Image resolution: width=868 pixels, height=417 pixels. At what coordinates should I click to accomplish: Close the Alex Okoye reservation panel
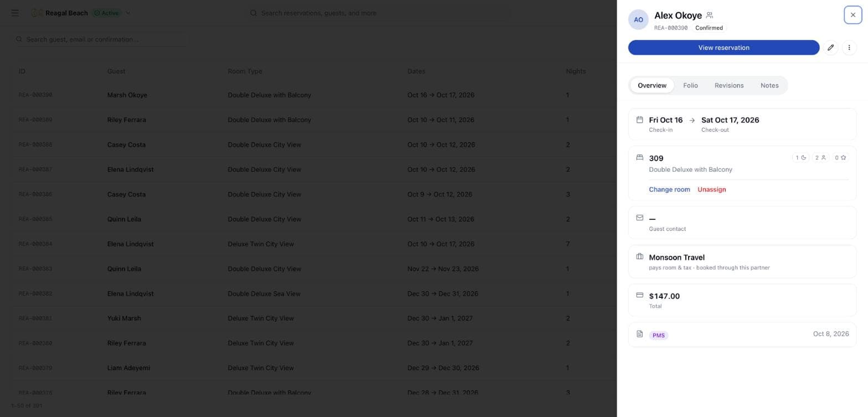(852, 15)
